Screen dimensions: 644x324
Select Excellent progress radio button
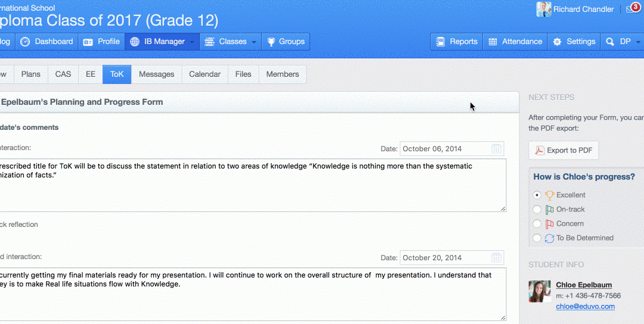click(537, 195)
